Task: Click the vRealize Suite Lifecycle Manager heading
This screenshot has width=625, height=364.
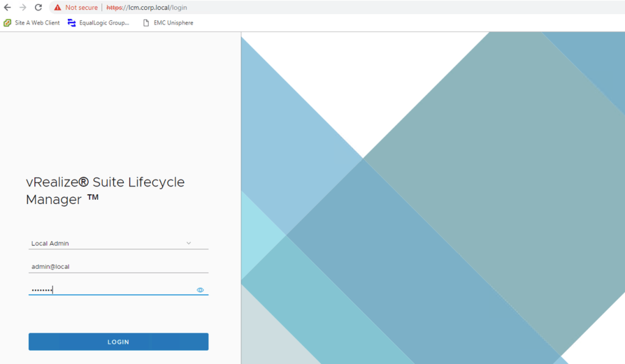Action: (105, 191)
